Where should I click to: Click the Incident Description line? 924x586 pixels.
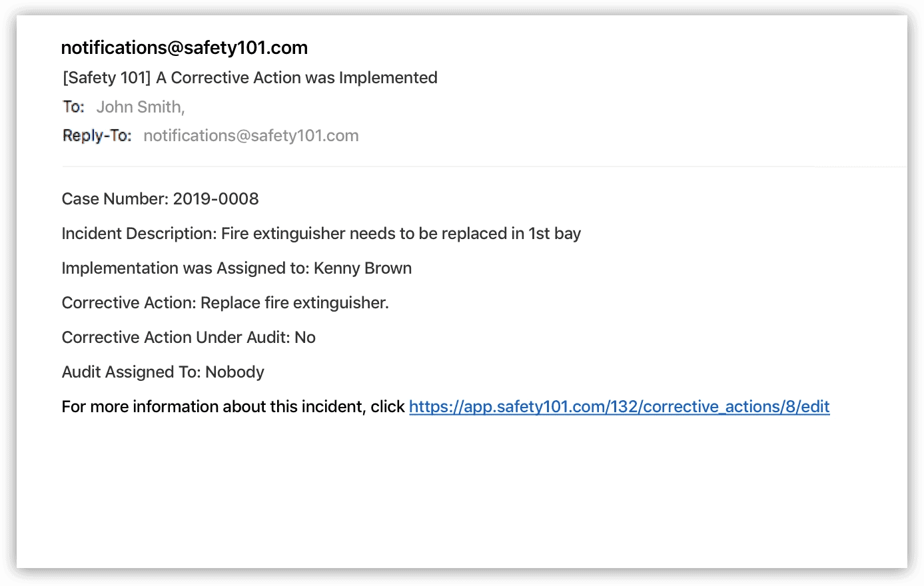(321, 234)
